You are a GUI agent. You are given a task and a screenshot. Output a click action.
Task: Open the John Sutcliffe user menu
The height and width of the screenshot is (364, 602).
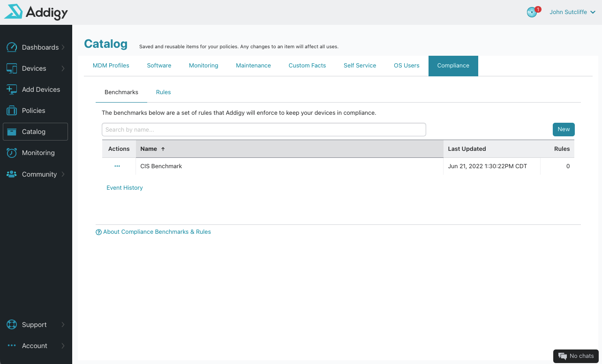pos(572,12)
